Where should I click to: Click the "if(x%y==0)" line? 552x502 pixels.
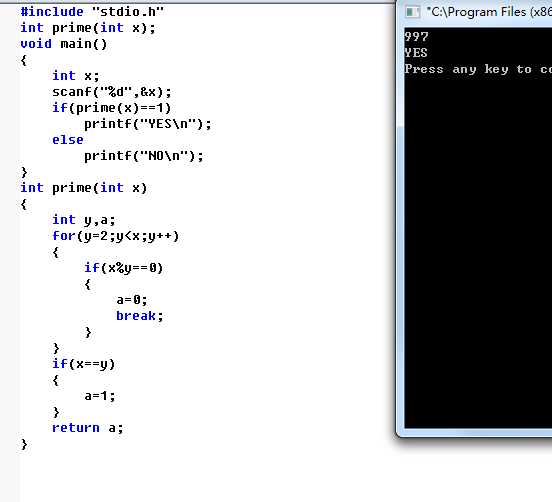(124, 268)
